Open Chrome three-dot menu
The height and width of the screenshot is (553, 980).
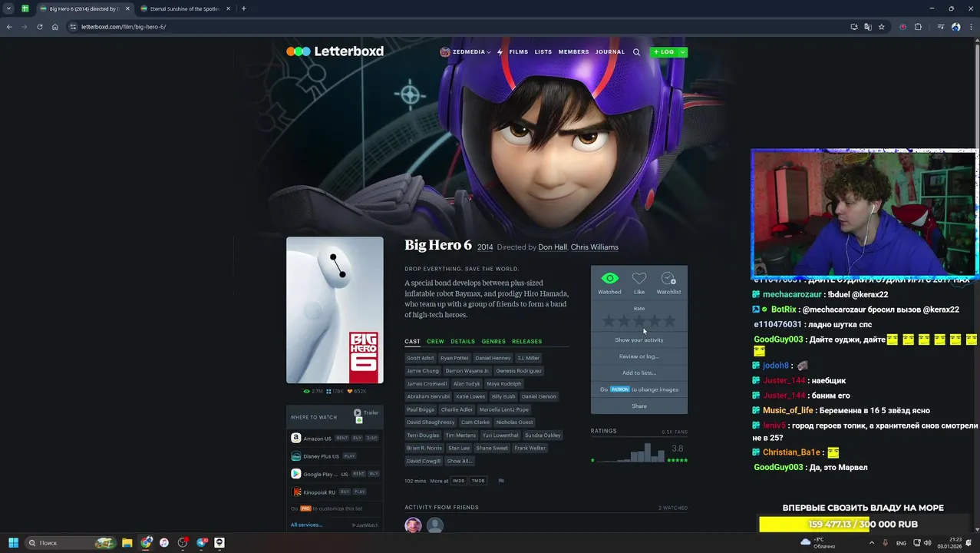(970, 27)
